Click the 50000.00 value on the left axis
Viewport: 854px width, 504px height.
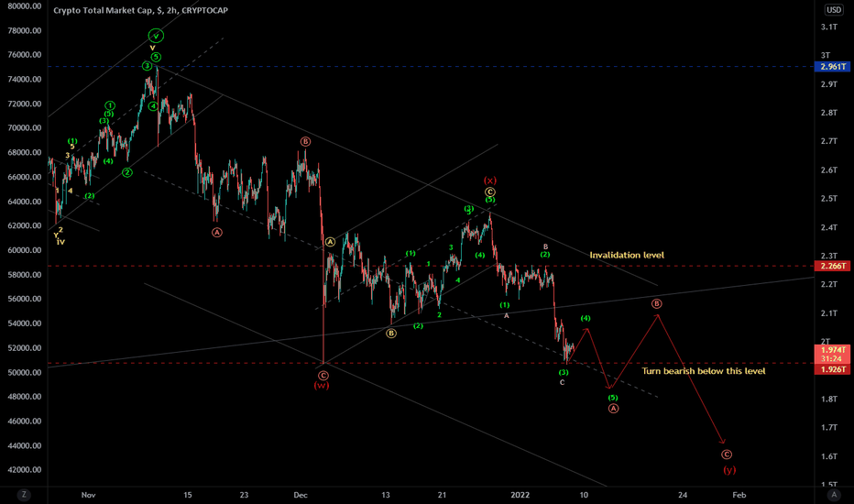pyautogui.click(x=25, y=373)
